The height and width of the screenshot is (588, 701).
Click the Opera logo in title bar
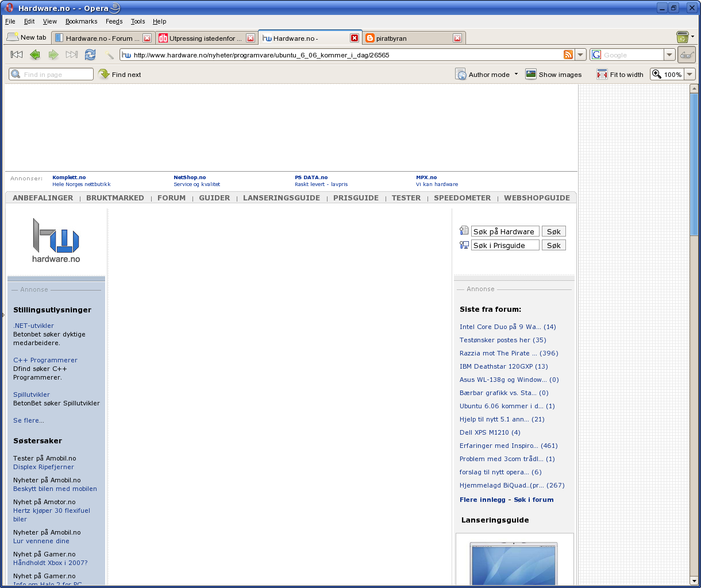click(x=9, y=8)
